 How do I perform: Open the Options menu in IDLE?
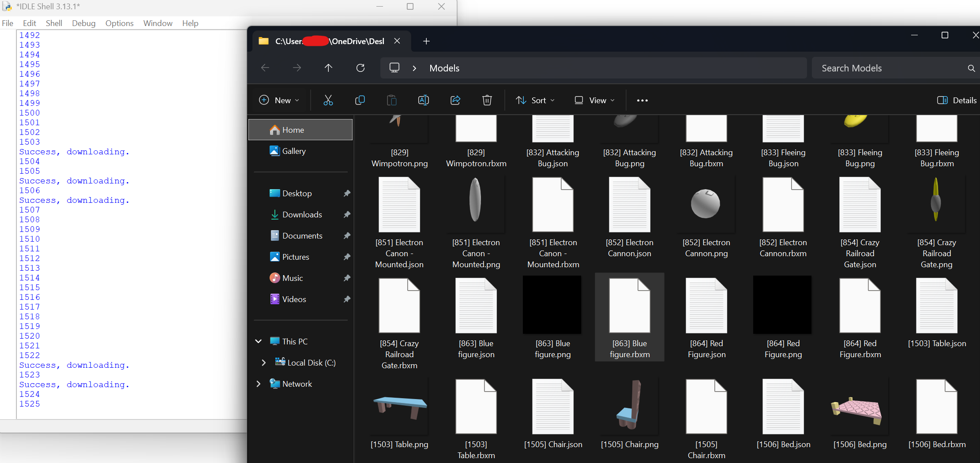(x=119, y=23)
